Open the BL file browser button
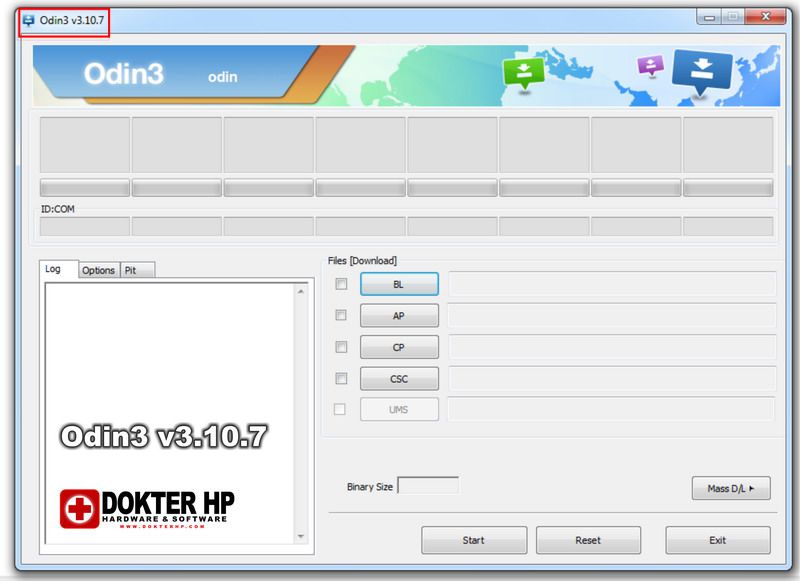 coord(399,284)
